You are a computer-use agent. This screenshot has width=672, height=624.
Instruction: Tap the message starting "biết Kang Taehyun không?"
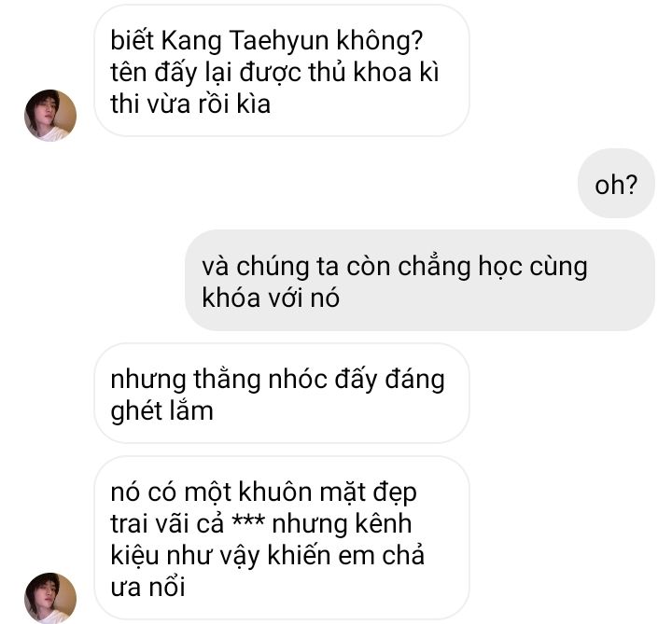(x=281, y=71)
